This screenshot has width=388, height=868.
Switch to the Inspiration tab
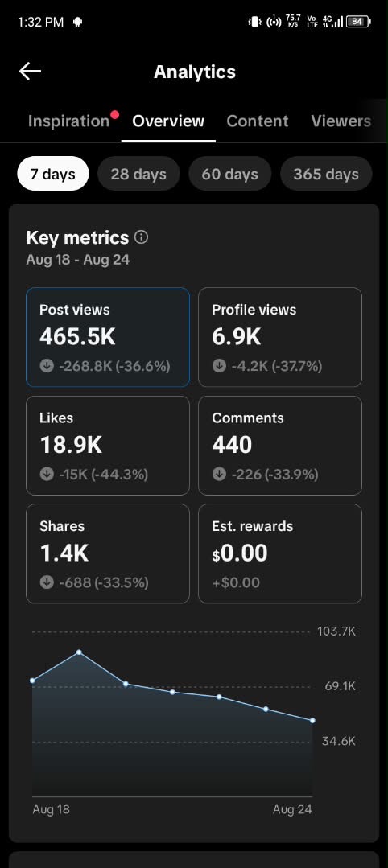[68, 121]
